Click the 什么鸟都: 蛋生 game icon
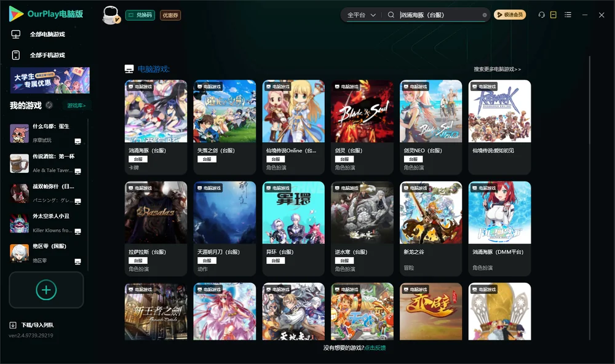The height and width of the screenshot is (364, 615). 19,133
